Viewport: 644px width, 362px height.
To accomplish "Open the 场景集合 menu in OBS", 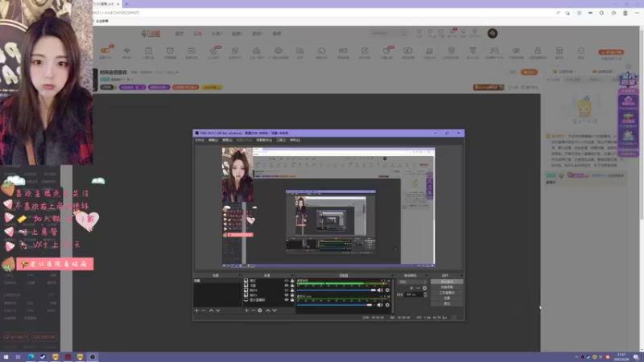I will click(264, 140).
